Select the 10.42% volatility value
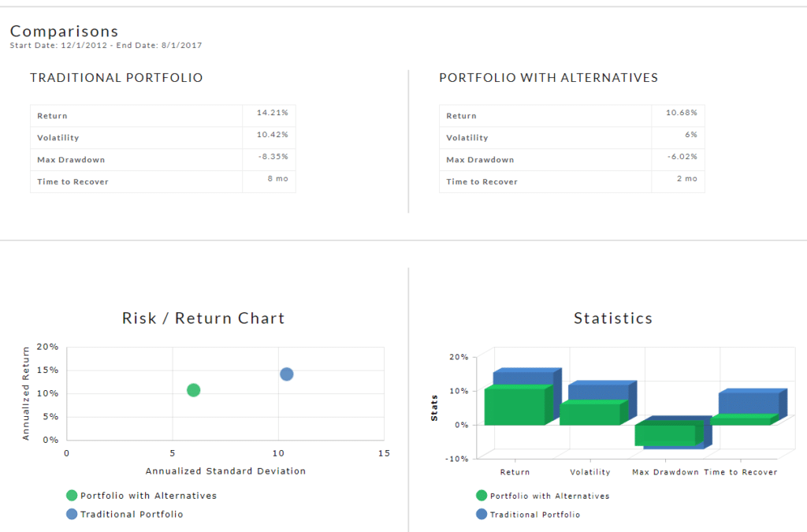807x532 pixels. [272, 135]
